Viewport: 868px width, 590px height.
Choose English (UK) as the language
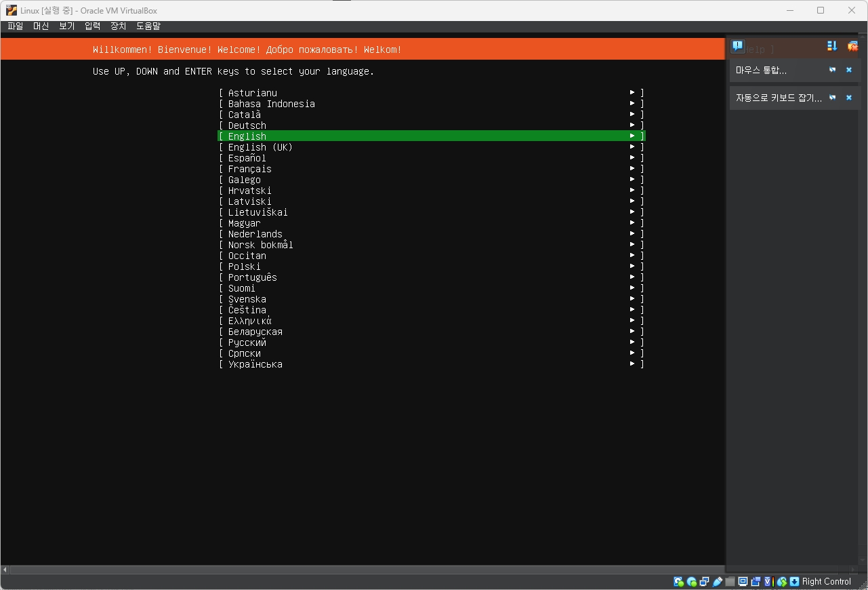260,147
